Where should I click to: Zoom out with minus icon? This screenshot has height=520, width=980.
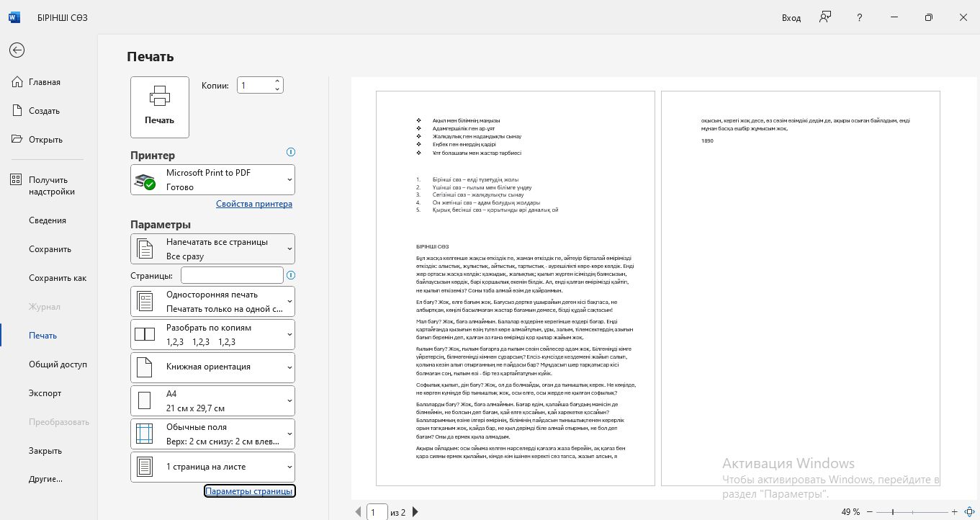pos(870,512)
